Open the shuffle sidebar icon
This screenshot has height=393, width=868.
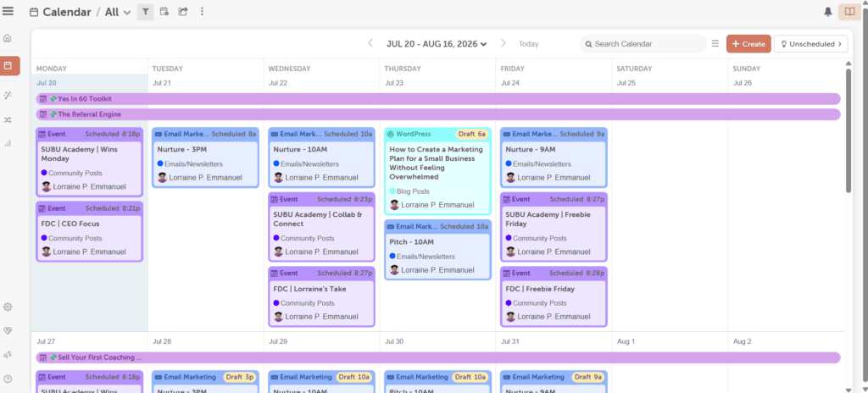pos(8,119)
